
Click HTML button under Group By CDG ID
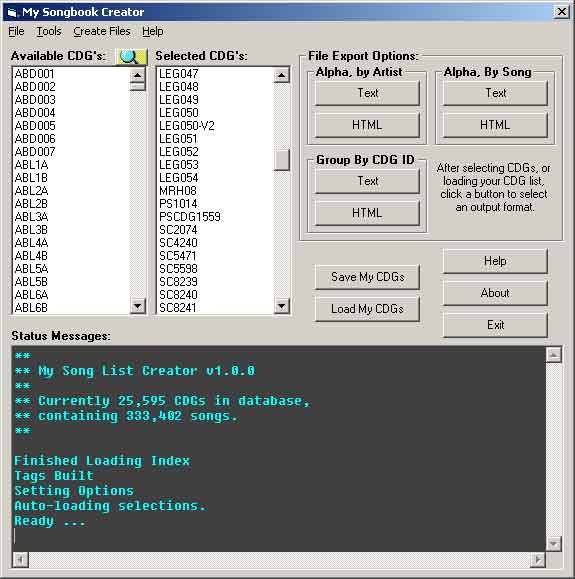coord(367,213)
